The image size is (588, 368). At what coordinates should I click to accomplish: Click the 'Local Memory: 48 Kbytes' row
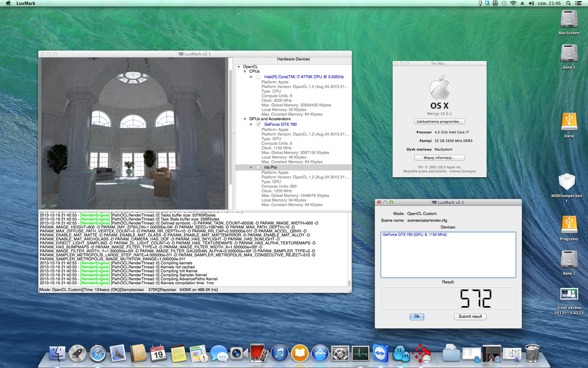tap(284, 157)
